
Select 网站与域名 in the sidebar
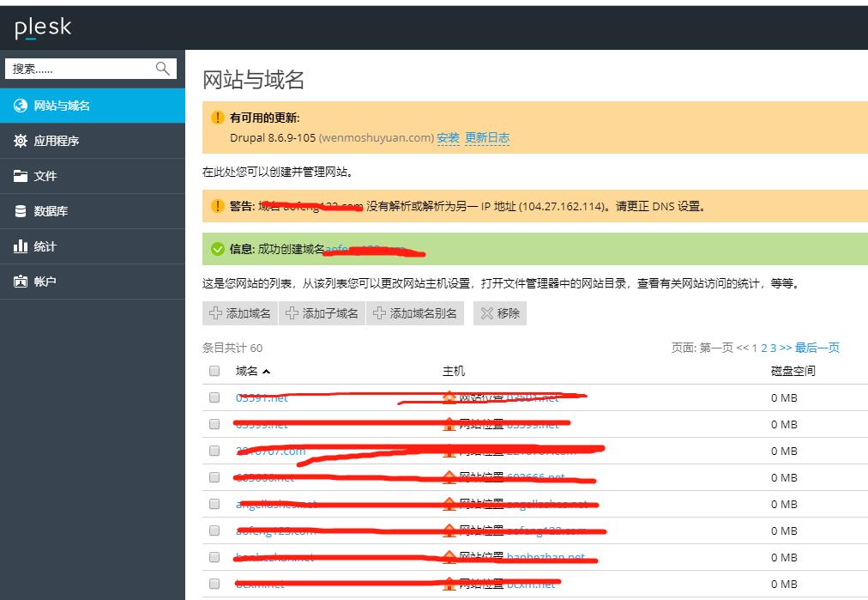pyautogui.click(x=62, y=106)
